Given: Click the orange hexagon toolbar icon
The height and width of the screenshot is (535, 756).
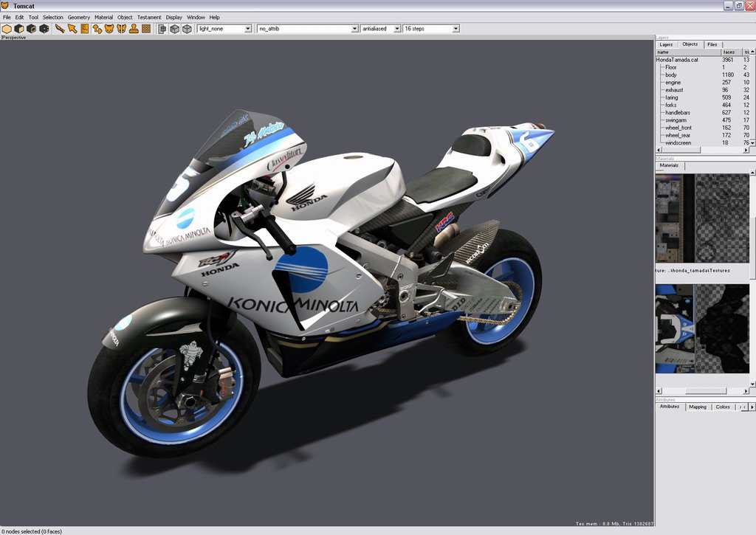Looking at the screenshot, I should (7, 29).
